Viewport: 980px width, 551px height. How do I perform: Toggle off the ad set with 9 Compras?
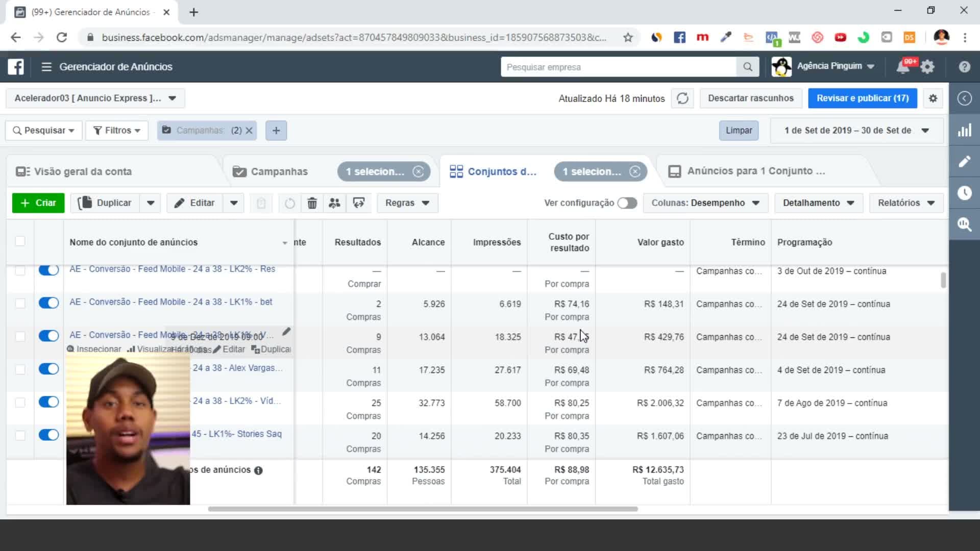[x=49, y=336]
